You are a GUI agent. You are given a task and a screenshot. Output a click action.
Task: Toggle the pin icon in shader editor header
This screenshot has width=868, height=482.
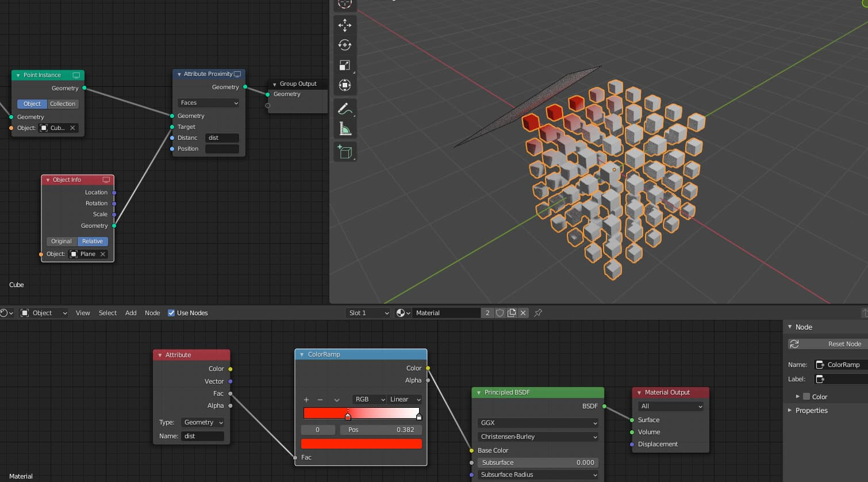pyautogui.click(x=538, y=313)
